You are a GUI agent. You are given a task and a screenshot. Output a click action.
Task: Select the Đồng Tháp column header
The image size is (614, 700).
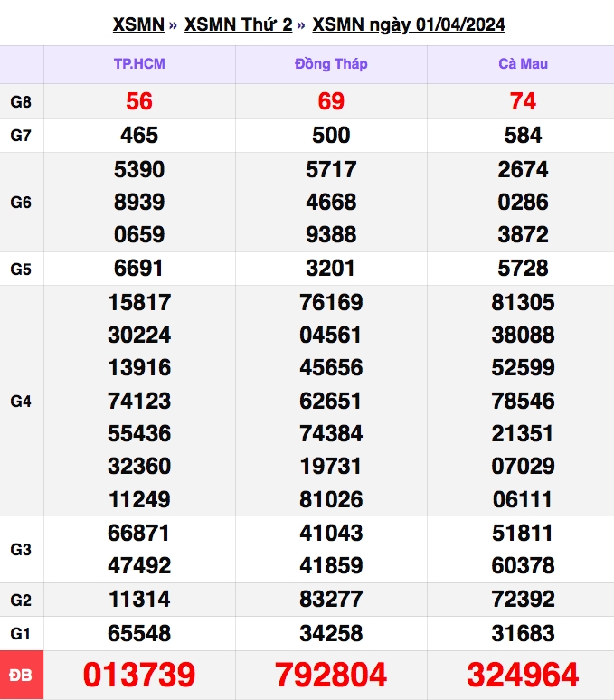click(331, 64)
